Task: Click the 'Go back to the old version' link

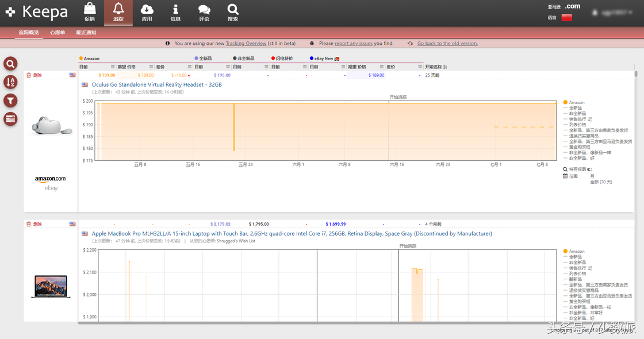Action: click(447, 43)
